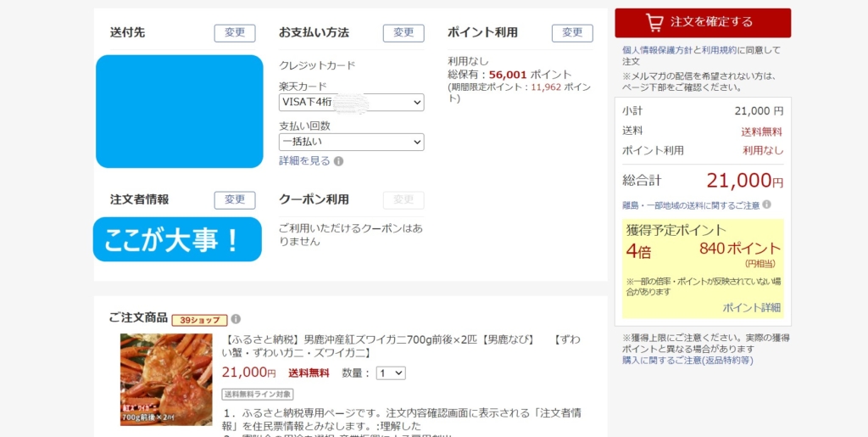Click the 39ショップ badge
The height and width of the screenshot is (437, 868).
(x=199, y=320)
